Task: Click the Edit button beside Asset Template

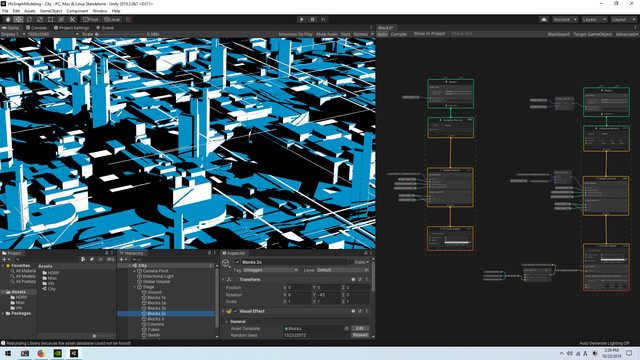Action: click(360, 328)
